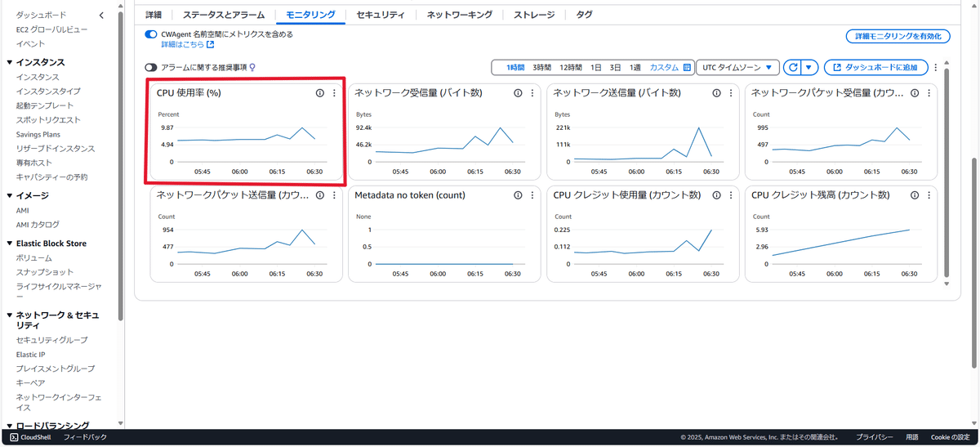
Task: Toggle CWAgent 名前空間にメトリクスを含める switch
Action: point(151,35)
